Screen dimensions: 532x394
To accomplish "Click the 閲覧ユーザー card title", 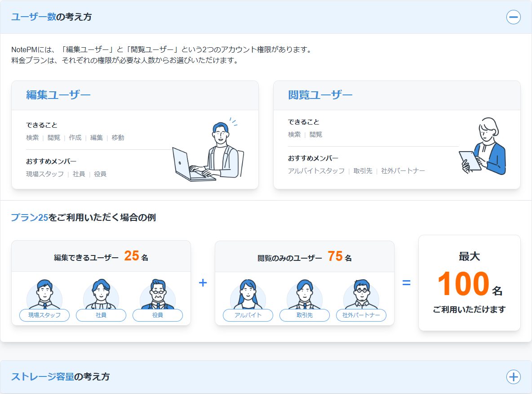I will (320, 95).
